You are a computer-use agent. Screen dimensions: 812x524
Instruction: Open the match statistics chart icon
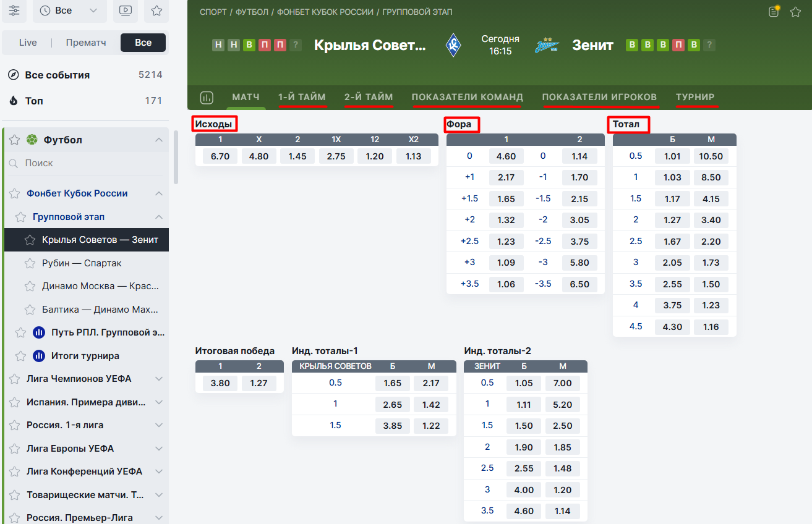coord(207,98)
